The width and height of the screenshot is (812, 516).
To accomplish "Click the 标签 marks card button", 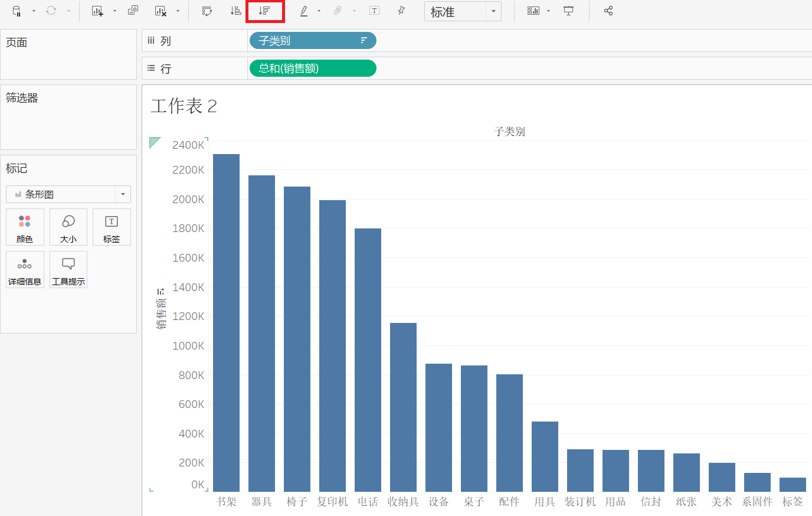I will [x=112, y=227].
